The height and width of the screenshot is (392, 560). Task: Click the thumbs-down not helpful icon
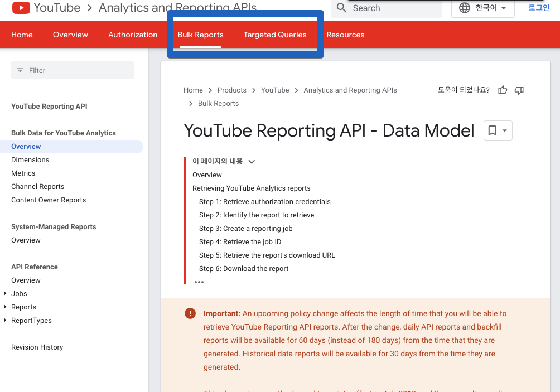tap(519, 90)
